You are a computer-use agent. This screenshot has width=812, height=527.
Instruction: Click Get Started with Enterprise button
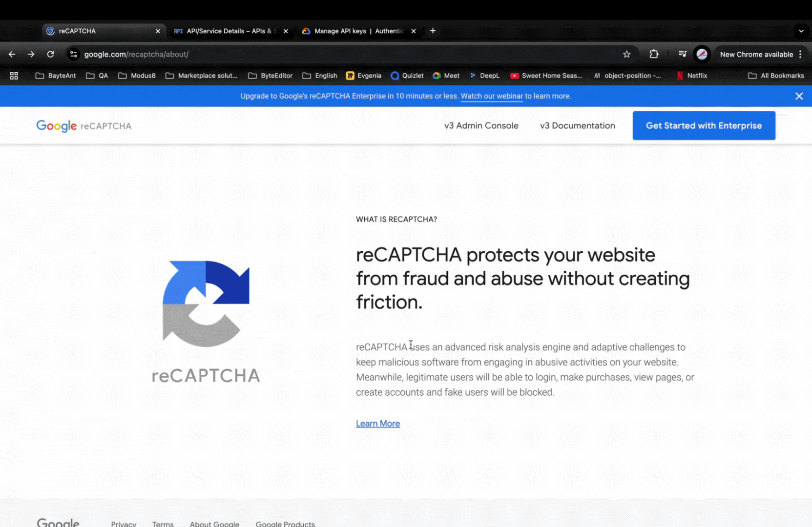point(703,125)
